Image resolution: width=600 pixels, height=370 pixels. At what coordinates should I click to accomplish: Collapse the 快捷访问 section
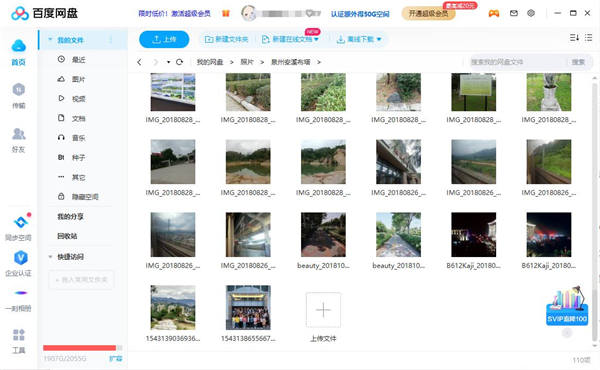click(x=50, y=257)
